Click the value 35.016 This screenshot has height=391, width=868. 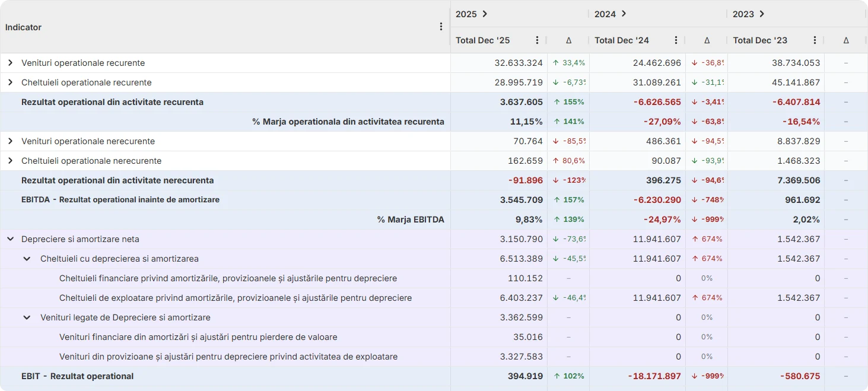click(x=528, y=337)
